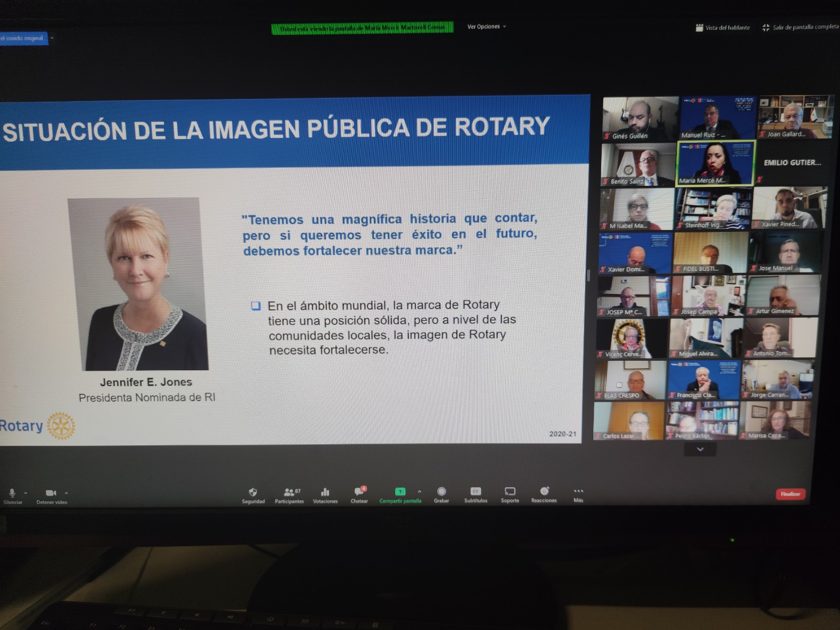Click the Grabar record icon
Viewport: 840px width, 630px height.
click(442, 491)
